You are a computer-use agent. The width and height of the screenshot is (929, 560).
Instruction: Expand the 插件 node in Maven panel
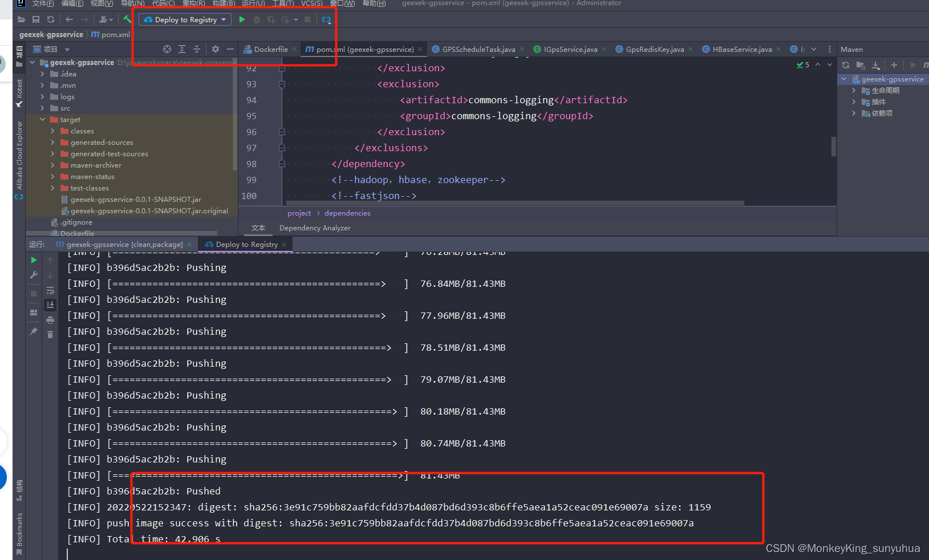(x=854, y=102)
